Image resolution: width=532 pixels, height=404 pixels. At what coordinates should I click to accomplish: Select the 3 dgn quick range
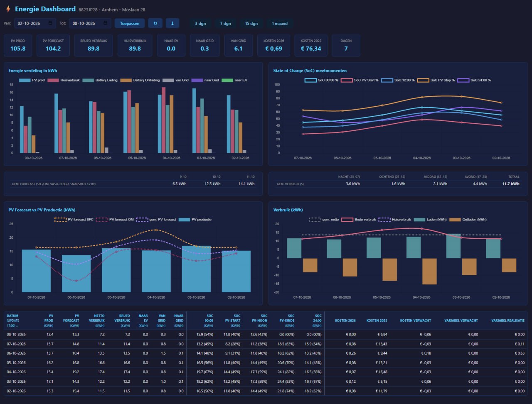coord(200,23)
